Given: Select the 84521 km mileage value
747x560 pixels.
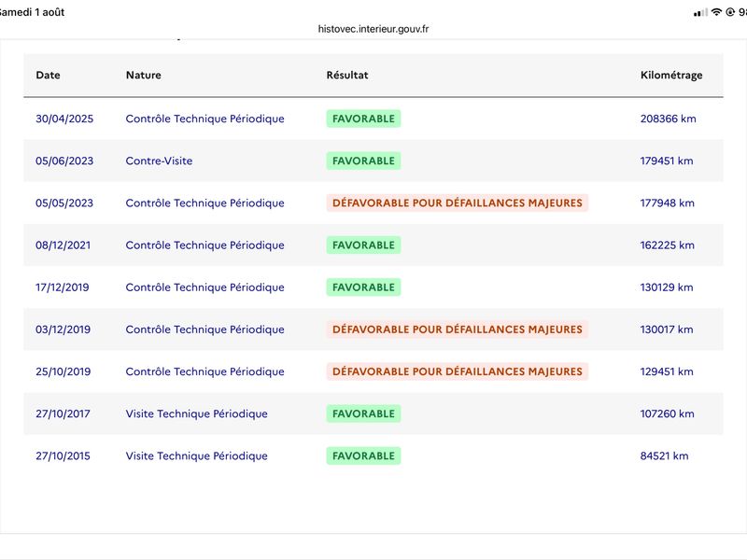Looking at the screenshot, I should pyautogui.click(x=664, y=455).
